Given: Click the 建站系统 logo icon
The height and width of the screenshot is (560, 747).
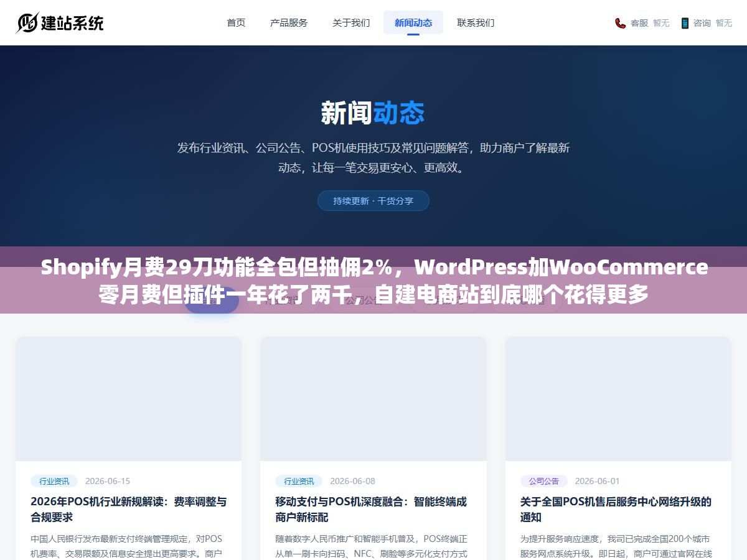Looking at the screenshot, I should [x=27, y=23].
